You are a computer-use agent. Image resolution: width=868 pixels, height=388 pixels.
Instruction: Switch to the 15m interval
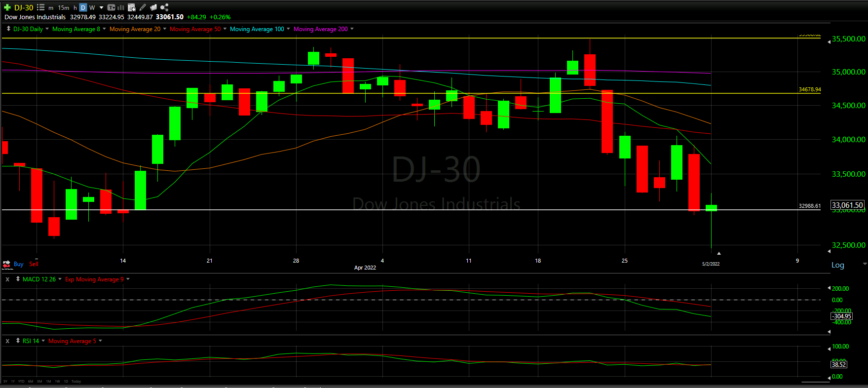coord(64,8)
